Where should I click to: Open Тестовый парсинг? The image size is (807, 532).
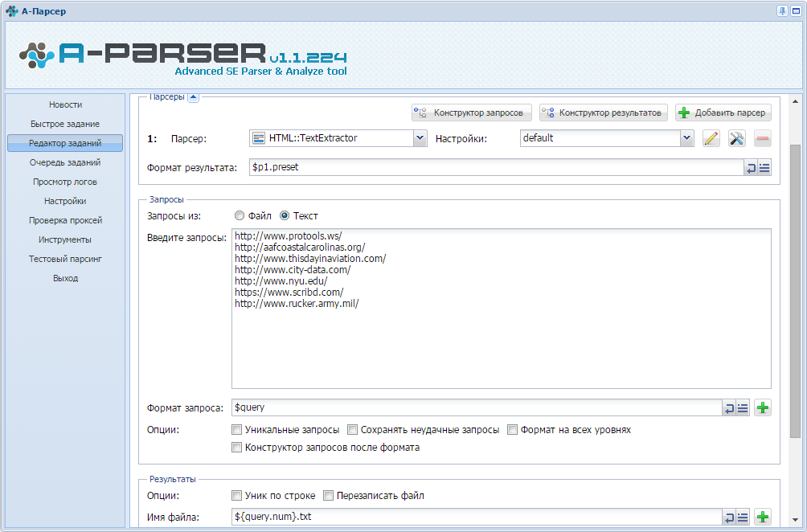point(65,259)
